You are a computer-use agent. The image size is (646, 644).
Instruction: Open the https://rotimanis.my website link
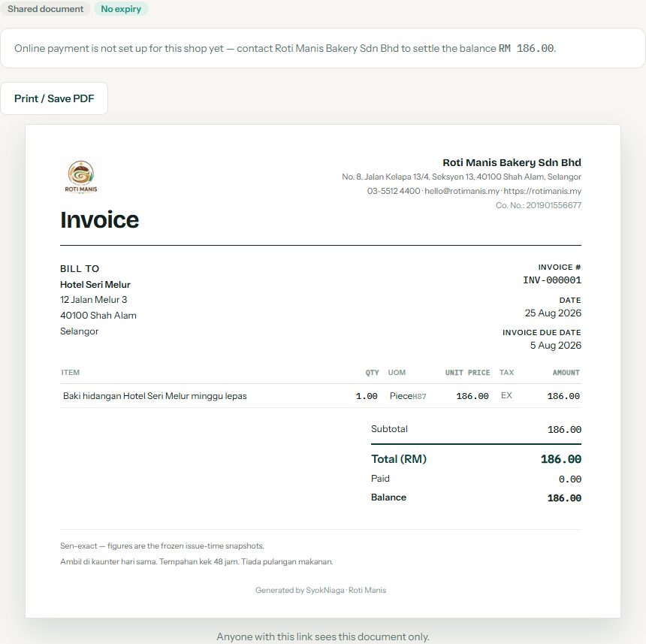(x=542, y=191)
